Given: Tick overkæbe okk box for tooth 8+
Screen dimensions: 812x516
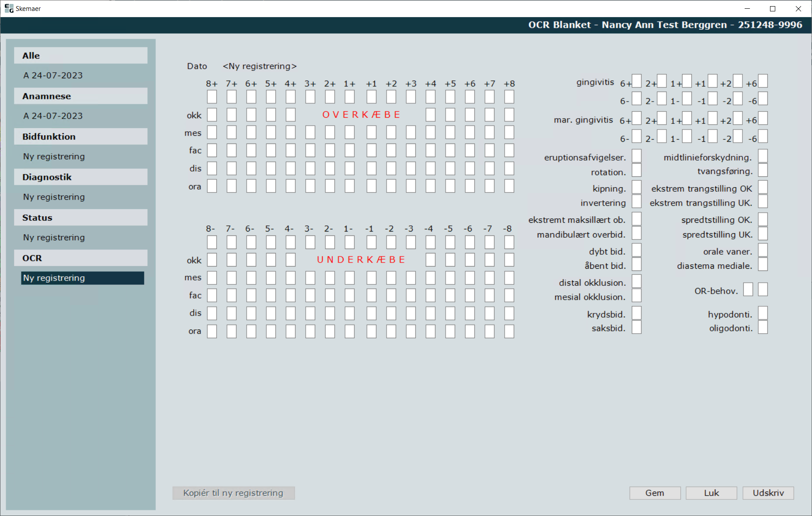Looking at the screenshot, I should point(212,115).
